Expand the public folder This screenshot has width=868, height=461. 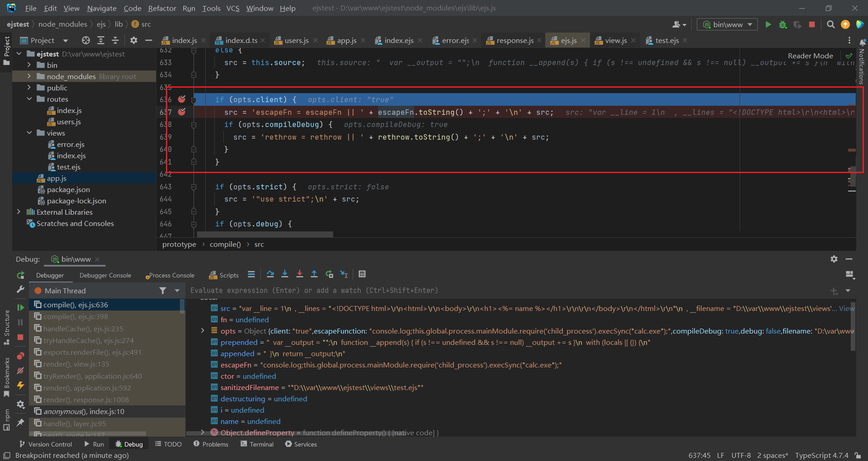[x=29, y=88]
